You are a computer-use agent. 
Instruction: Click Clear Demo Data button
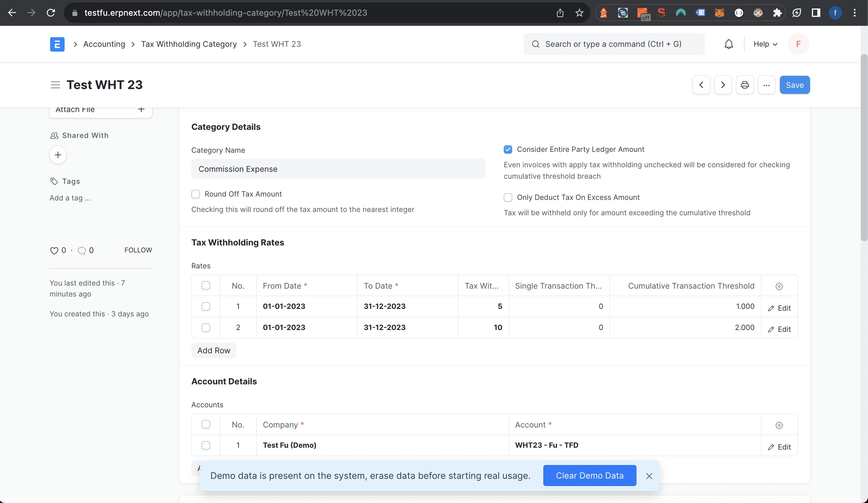tap(589, 476)
